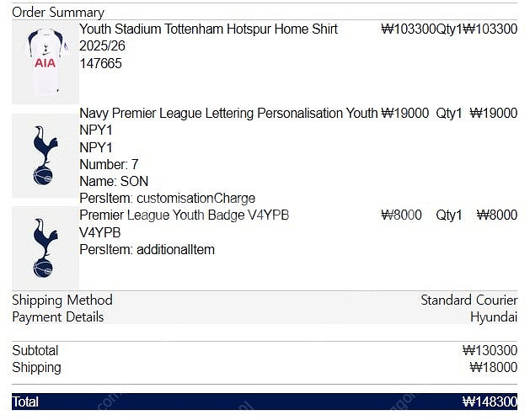Image resolution: width=530 pixels, height=420 pixels.
Task: Click the product code 147665
Action: tap(100, 63)
